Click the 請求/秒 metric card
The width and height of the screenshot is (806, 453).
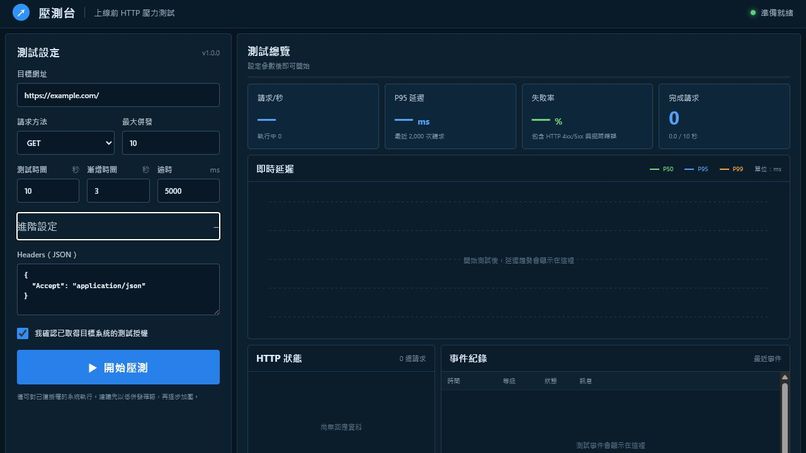pyautogui.click(x=313, y=116)
